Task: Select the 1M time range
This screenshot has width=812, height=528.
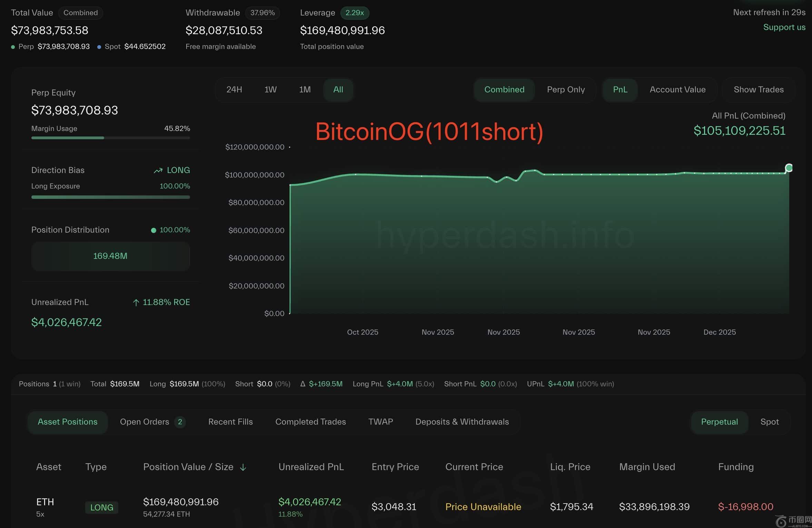Action: click(x=305, y=90)
